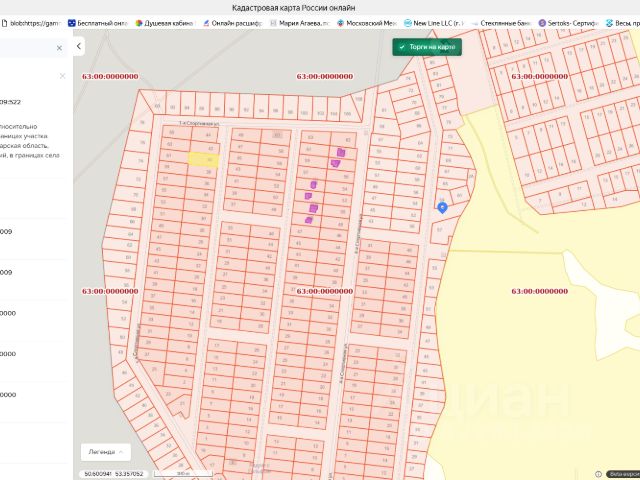Viewport: 640px width, 480px height.
Task: Select the topmost purple building outline
Action: (341, 153)
